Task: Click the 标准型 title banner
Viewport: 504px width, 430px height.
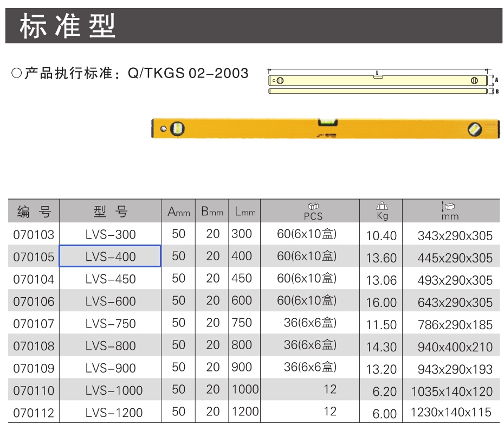Action: click(x=254, y=25)
